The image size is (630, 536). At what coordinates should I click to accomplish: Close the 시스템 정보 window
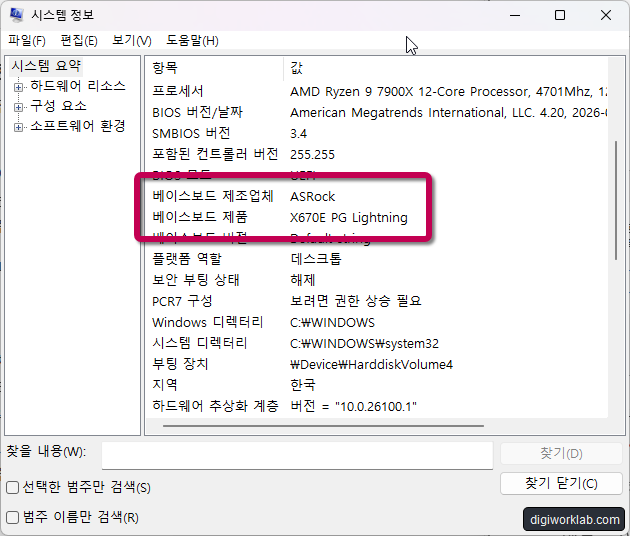pyautogui.click(x=605, y=15)
